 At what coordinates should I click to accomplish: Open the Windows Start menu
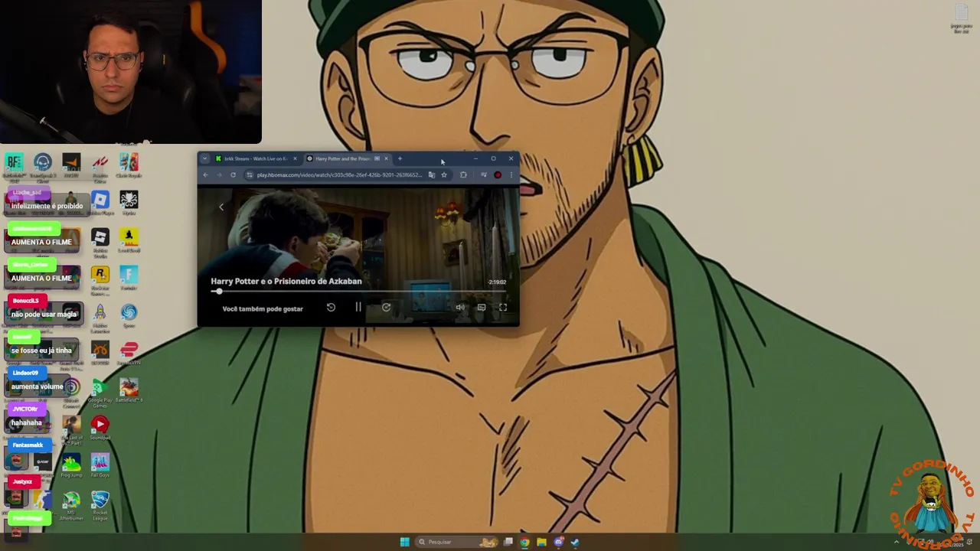click(404, 542)
